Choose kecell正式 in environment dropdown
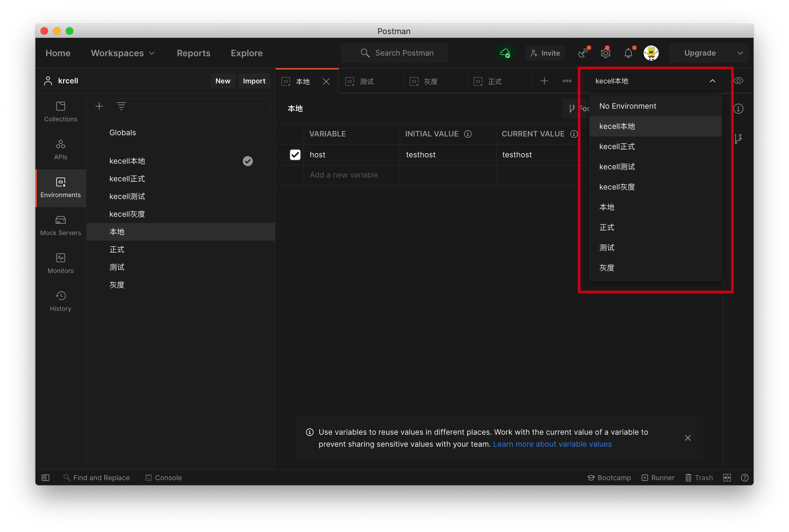Viewport: 789px width, 532px height. tap(655, 147)
